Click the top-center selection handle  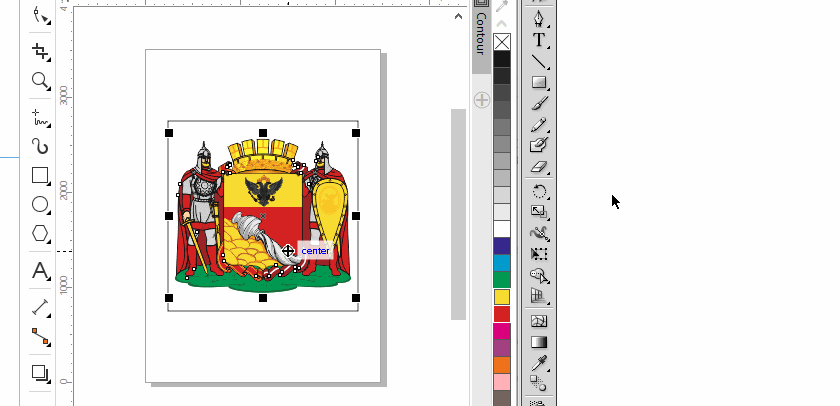click(263, 133)
